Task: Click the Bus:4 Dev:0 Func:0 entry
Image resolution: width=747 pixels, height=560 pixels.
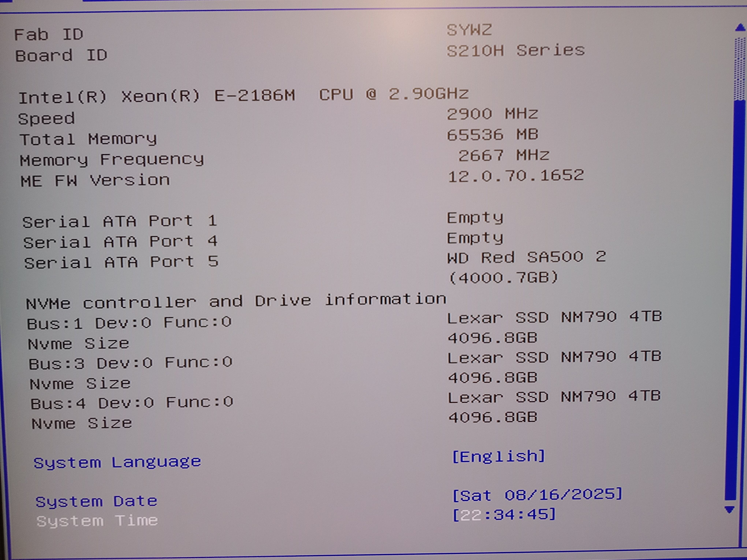Action: click(x=132, y=403)
